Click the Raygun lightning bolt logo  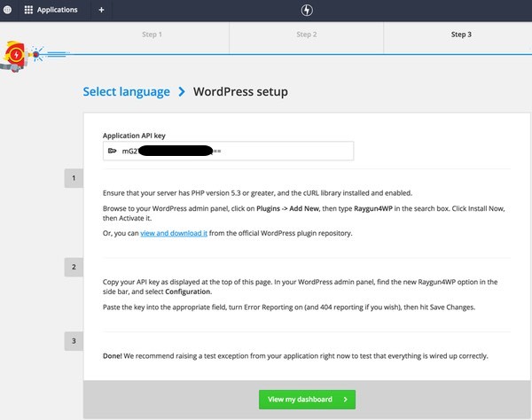click(307, 10)
